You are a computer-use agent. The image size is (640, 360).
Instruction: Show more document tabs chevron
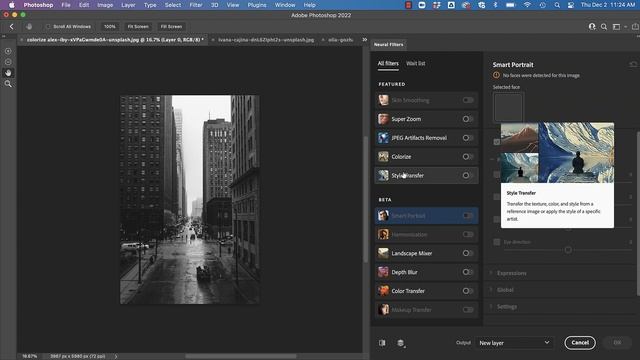click(x=364, y=40)
